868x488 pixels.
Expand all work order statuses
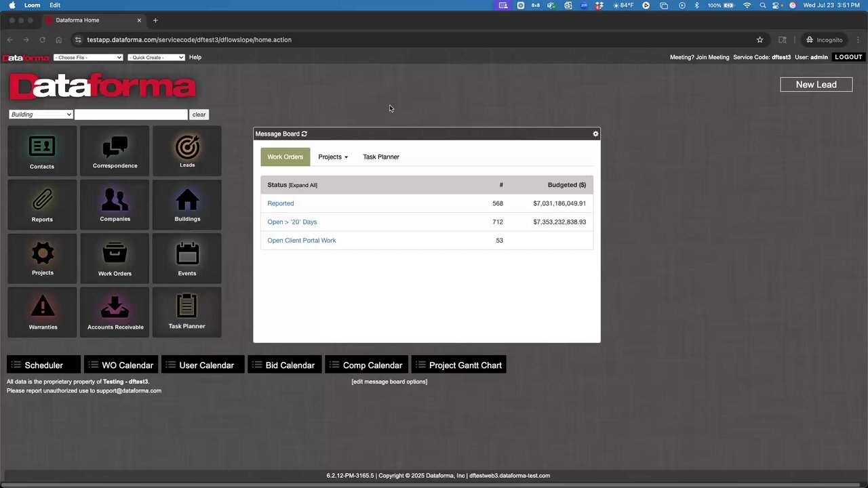click(303, 185)
